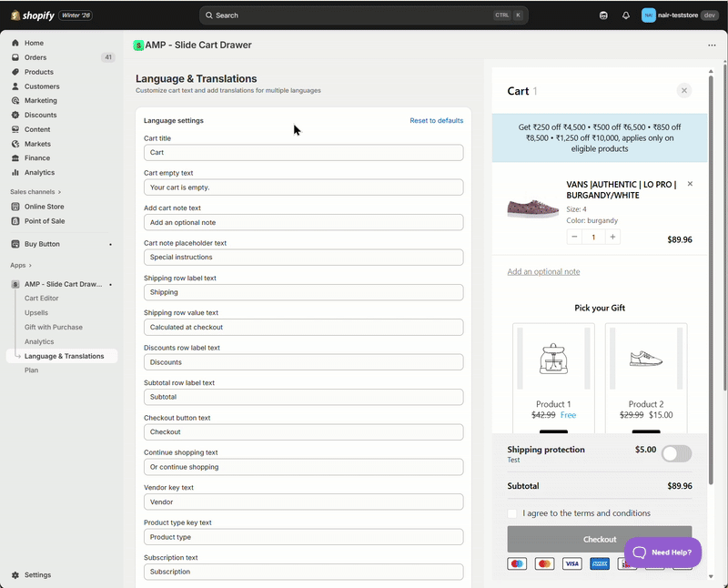The width and height of the screenshot is (728, 588).
Task: Click the Need Help? chat button
Action: click(662, 553)
